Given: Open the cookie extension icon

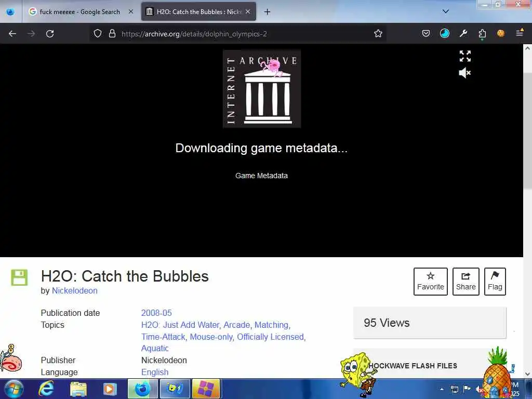Looking at the screenshot, I should [500, 33].
